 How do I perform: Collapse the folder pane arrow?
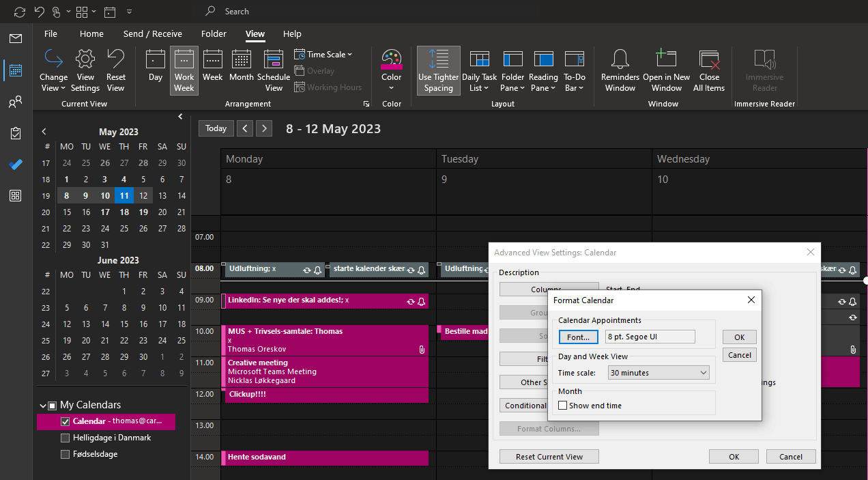coord(180,117)
